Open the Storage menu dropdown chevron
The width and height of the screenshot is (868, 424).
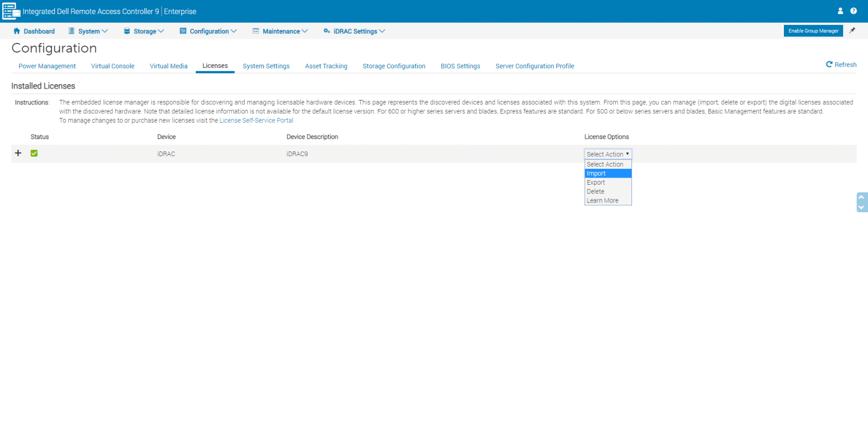161,31
